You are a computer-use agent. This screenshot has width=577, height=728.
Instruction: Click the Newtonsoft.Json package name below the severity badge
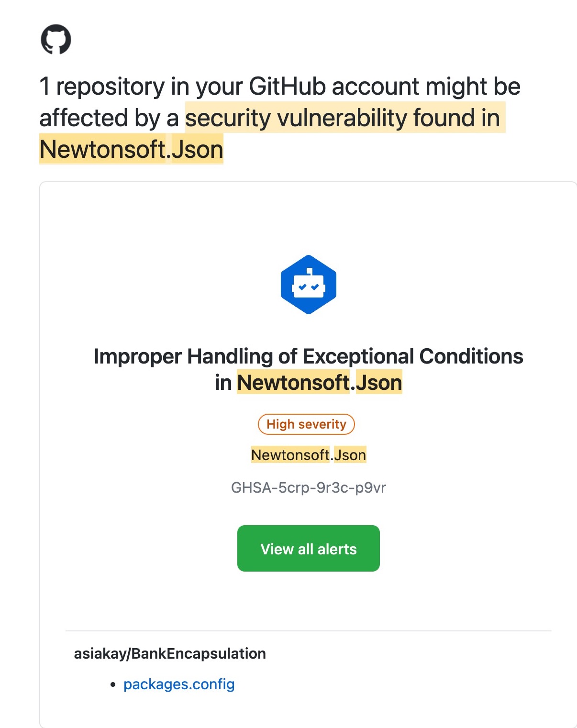[309, 455]
